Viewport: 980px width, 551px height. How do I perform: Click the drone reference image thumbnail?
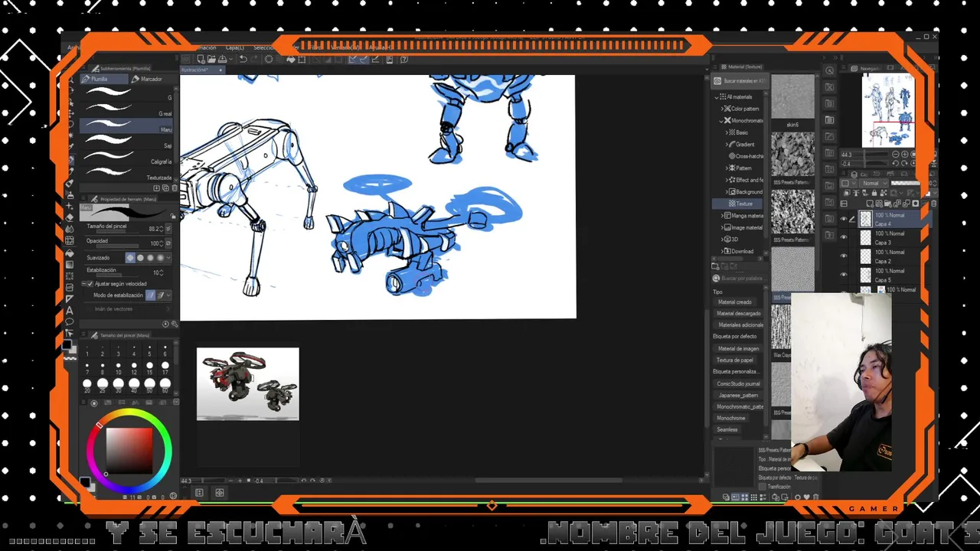coord(247,384)
